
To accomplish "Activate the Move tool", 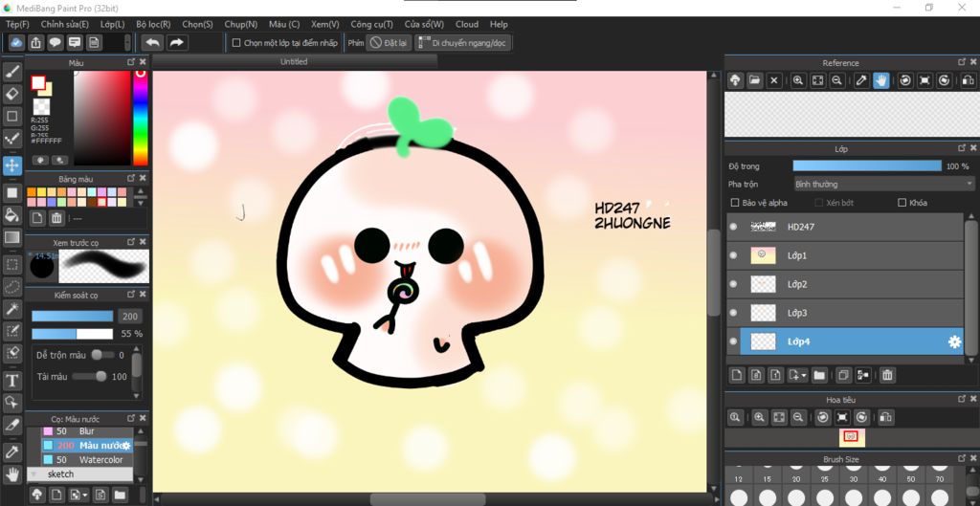I will click(x=11, y=165).
